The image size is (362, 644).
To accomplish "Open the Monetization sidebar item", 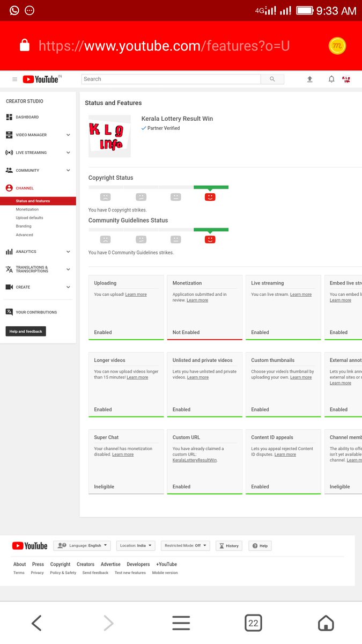I will click(x=27, y=209).
